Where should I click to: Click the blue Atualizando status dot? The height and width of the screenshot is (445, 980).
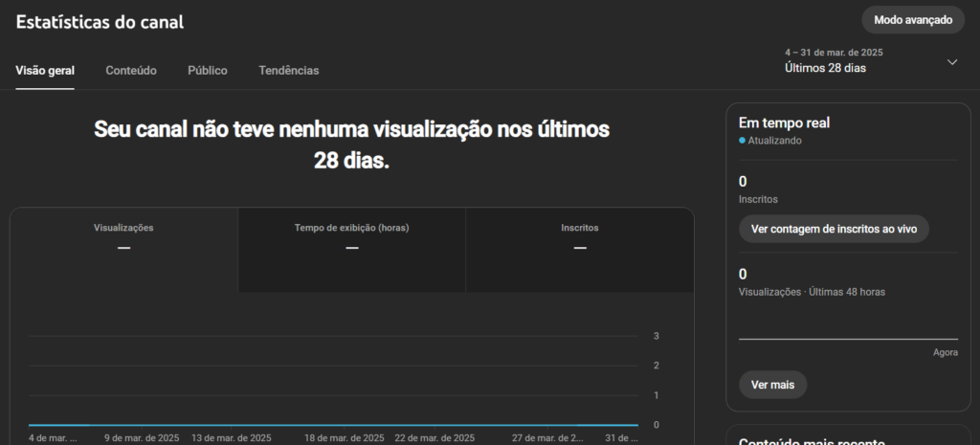coord(743,141)
